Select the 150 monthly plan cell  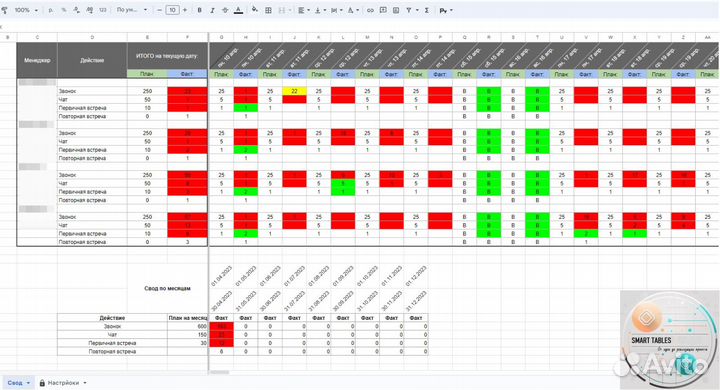(x=188, y=334)
